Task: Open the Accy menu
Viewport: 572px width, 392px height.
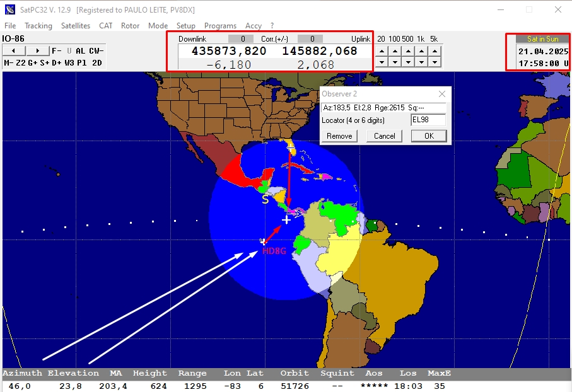Action: point(254,26)
